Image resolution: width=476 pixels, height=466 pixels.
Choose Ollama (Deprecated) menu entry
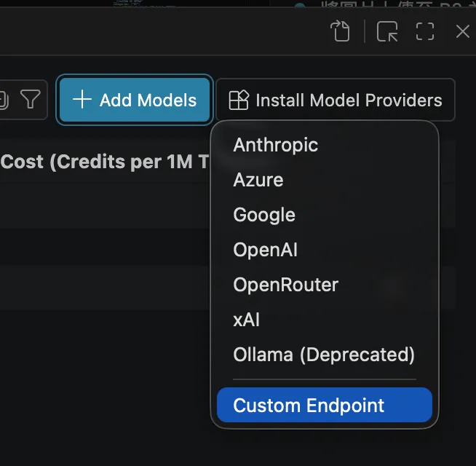[x=324, y=355]
